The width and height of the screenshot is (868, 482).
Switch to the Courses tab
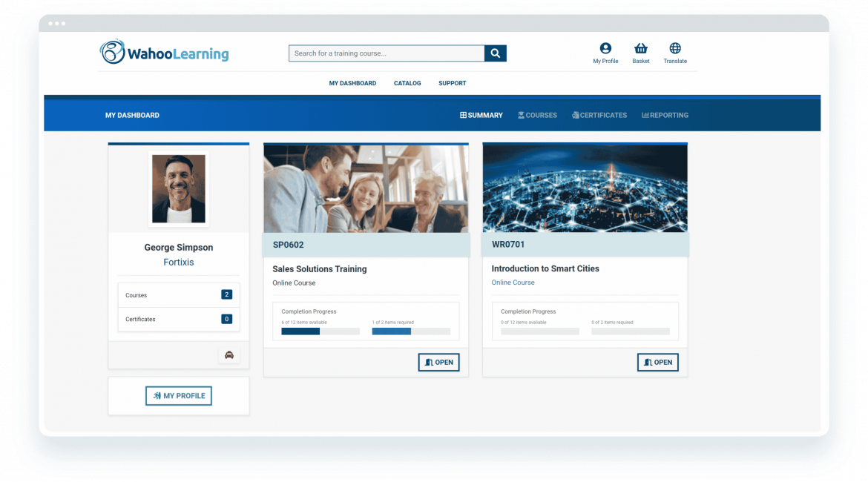click(537, 116)
